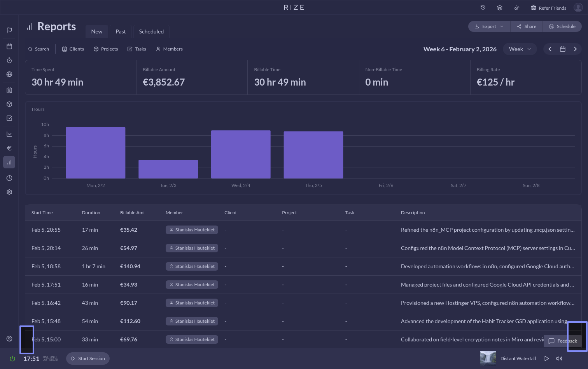This screenshot has height=369, width=588.
Task: Toggle the green power tracking button
Action: pyautogui.click(x=12, y=359)
